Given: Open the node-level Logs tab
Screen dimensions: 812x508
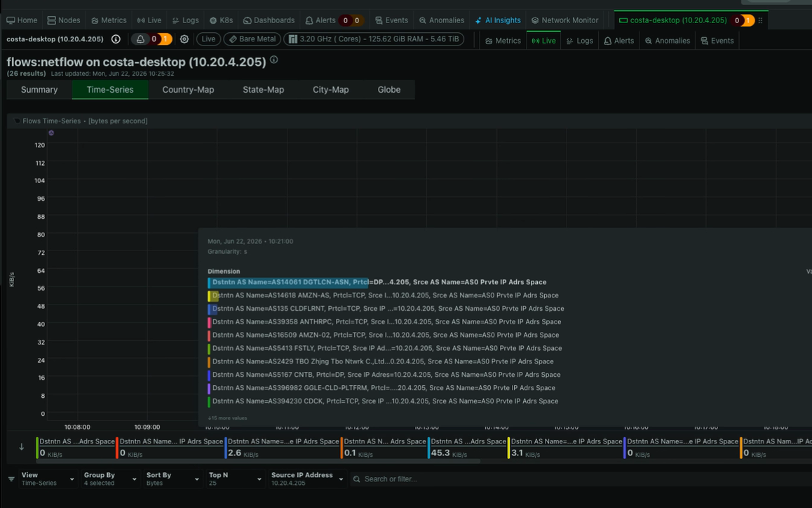Looking at the screenshot, I should (579, 41).
